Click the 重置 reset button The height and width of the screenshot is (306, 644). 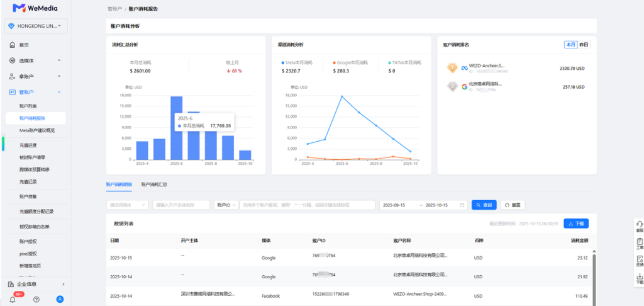click(512, 205)
